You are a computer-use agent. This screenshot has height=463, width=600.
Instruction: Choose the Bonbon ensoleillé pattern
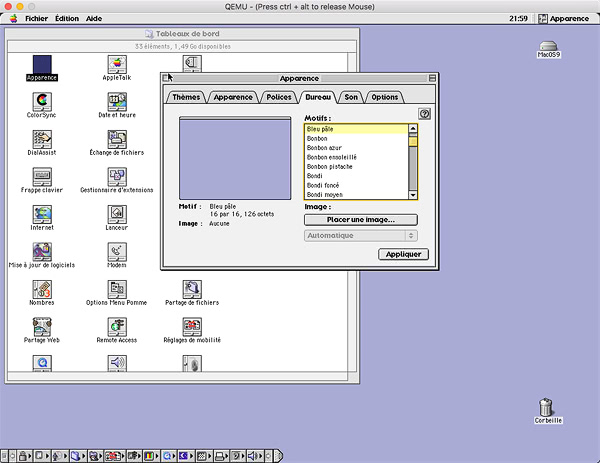tap(357, 157)
